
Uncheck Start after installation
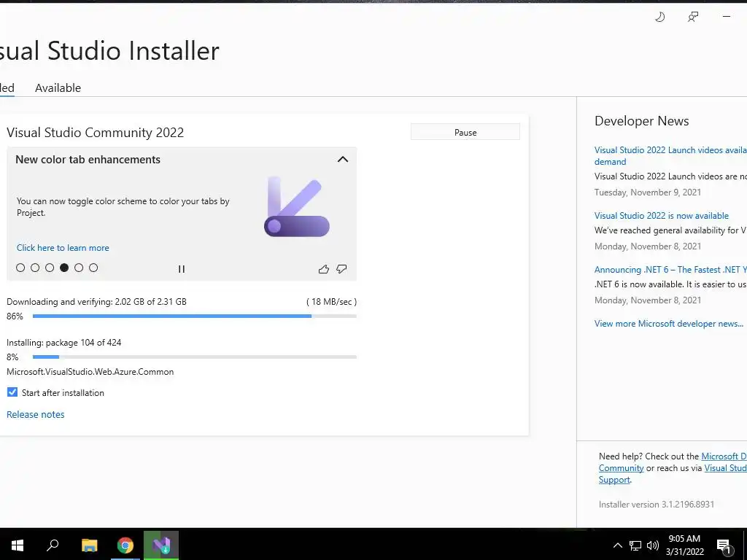[12, 392]
